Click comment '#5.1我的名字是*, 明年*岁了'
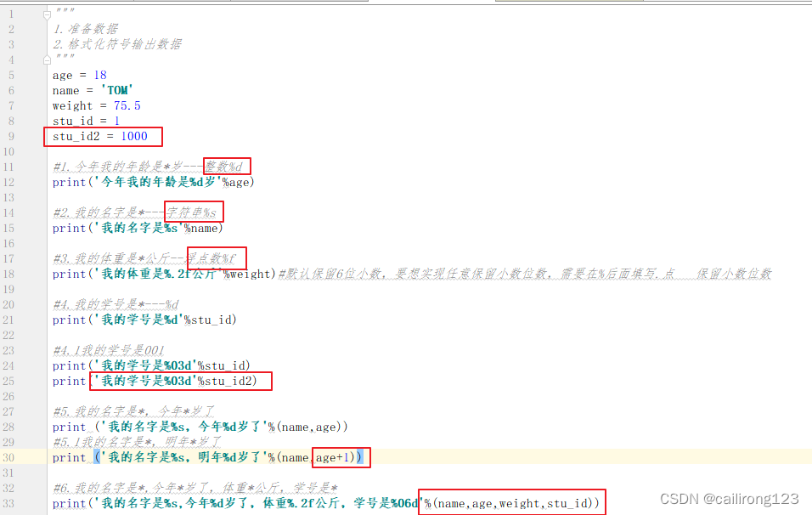Screen dimensions: 812x515 pos(138,442)
